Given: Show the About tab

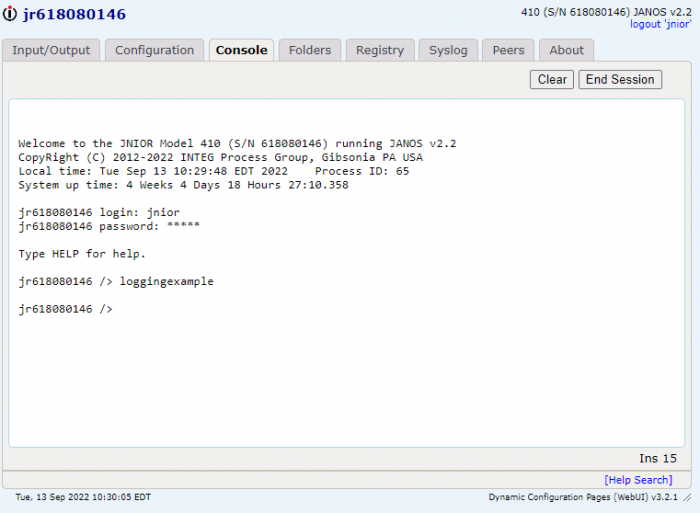Looking at the screenshot, I should point(567,50).
